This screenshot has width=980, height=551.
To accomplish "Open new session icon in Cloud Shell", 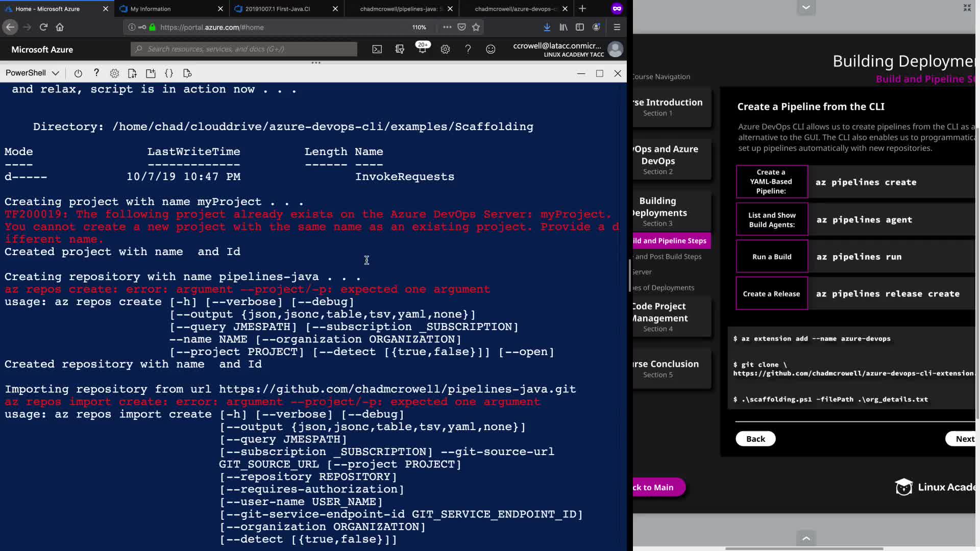I will (151, 73).
